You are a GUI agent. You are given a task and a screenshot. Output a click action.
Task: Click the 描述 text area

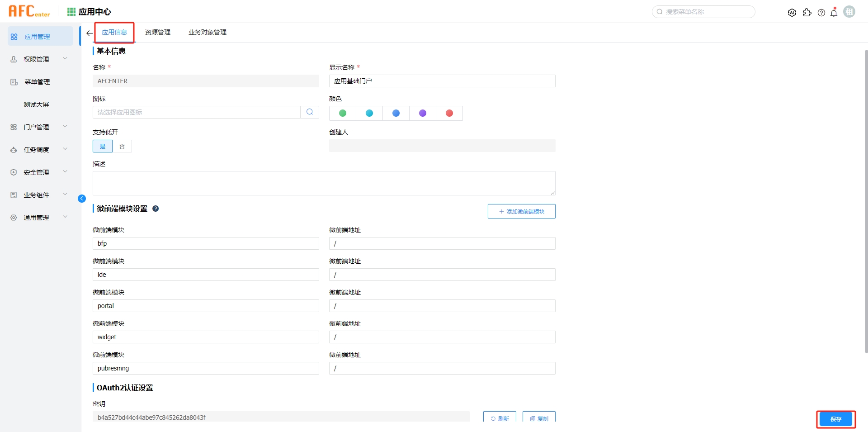coord(324,183)
